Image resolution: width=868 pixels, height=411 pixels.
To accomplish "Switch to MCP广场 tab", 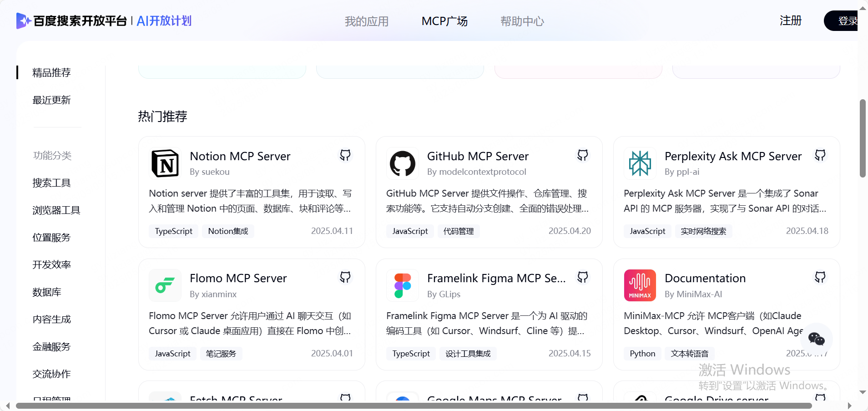I will [444, 21].
